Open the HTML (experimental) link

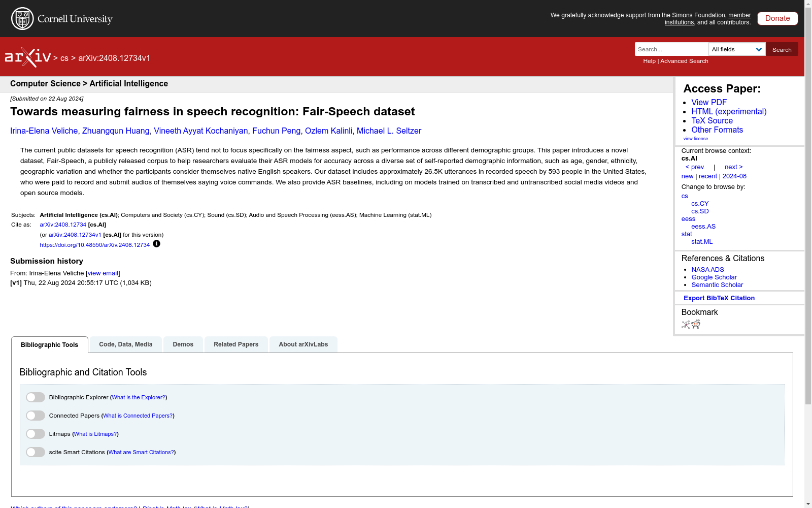click(x=729, y=111)
